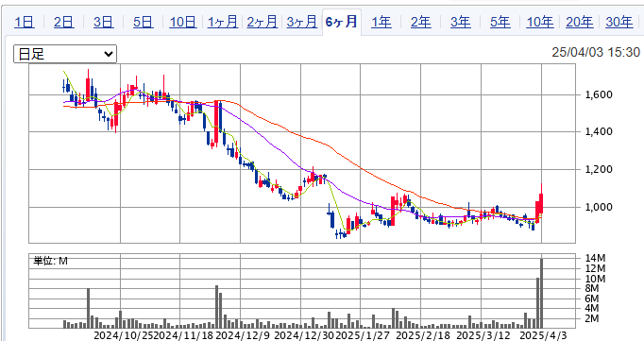The height and width of the screenshot is (341, 644).
Task: Click the 14M volume axis label
Action: click(595, 258)
